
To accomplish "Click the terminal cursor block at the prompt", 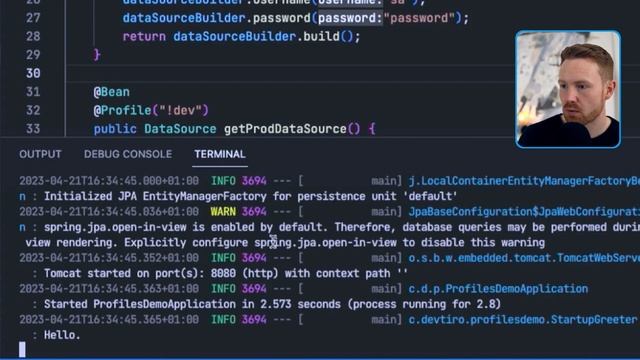I will coord(22,350).
